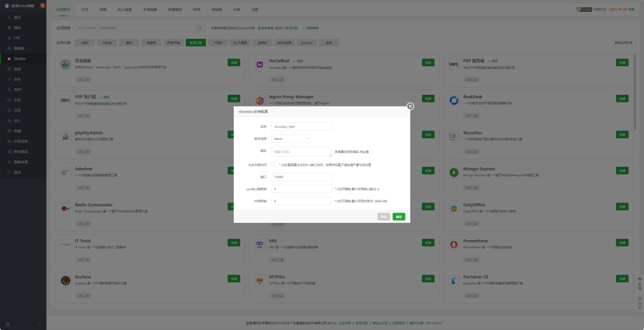Switch to the 线上镜像 tab
The image size is (644, 330).
point(125,10)
